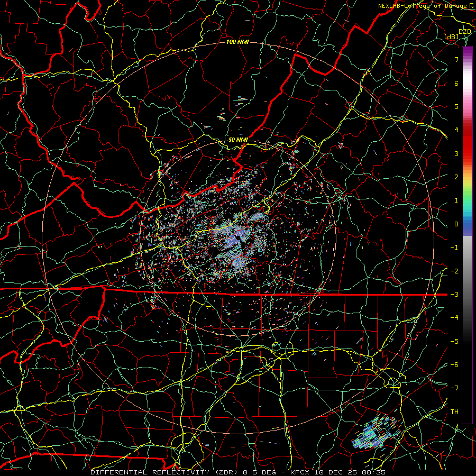The height and width of the screenshot is (476, 476).
Task: Click the 5 dB tick label on the scale
Action: [x=456, y=106]
